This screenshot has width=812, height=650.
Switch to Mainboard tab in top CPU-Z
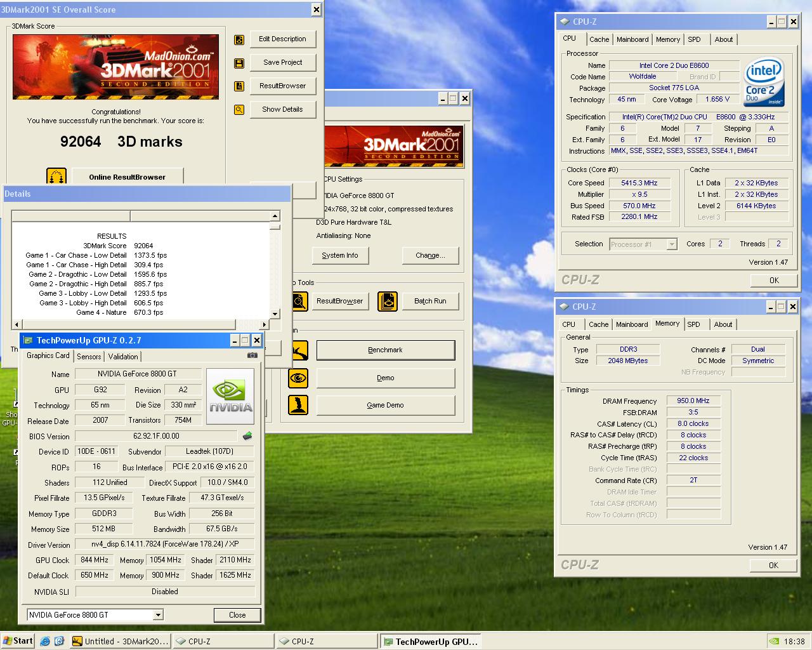632,39
